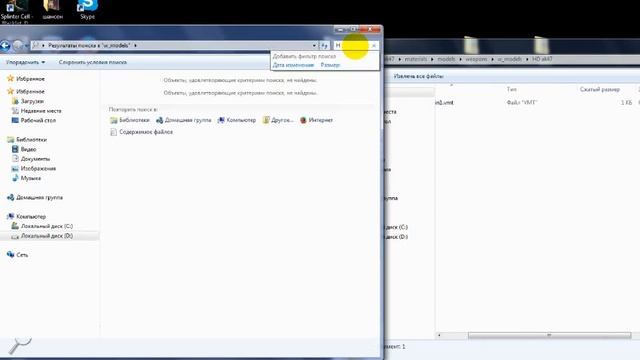The height and width of the screenshot is (360, 640).
Task: Repeat the search in Другое...
Action: pos(278,120)
